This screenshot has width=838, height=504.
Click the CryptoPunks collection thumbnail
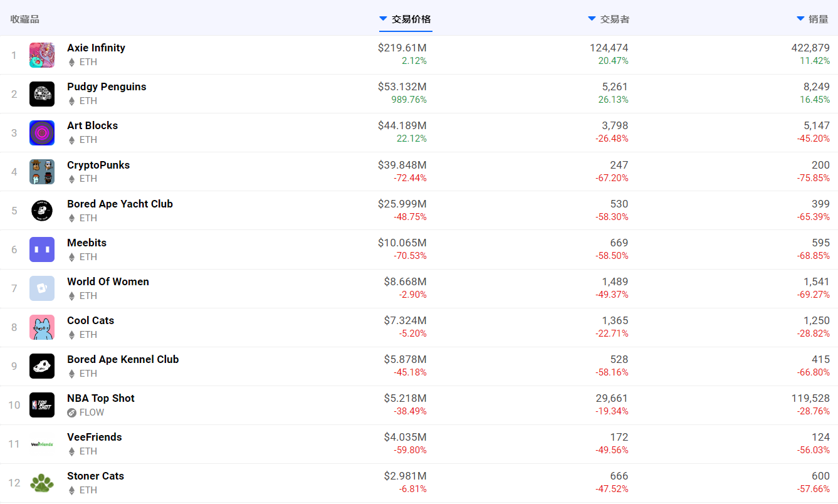42,172
